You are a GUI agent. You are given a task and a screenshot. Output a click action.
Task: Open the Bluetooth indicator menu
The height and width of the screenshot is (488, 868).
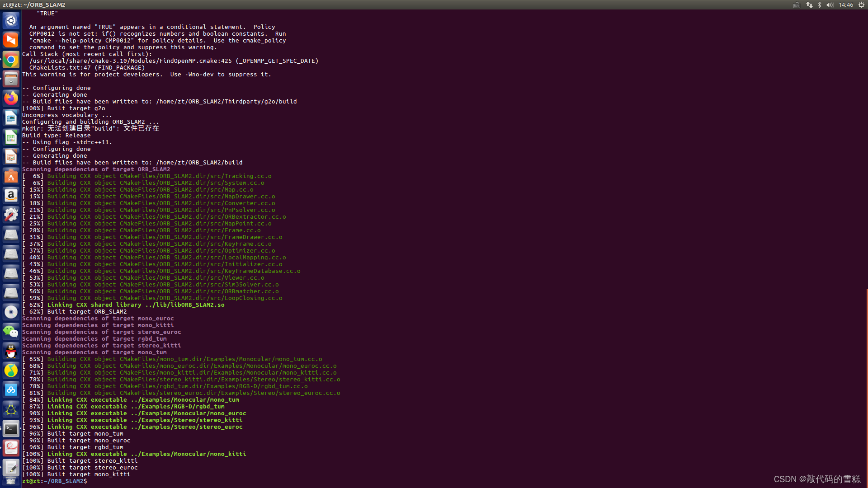[x=820, y=5]
